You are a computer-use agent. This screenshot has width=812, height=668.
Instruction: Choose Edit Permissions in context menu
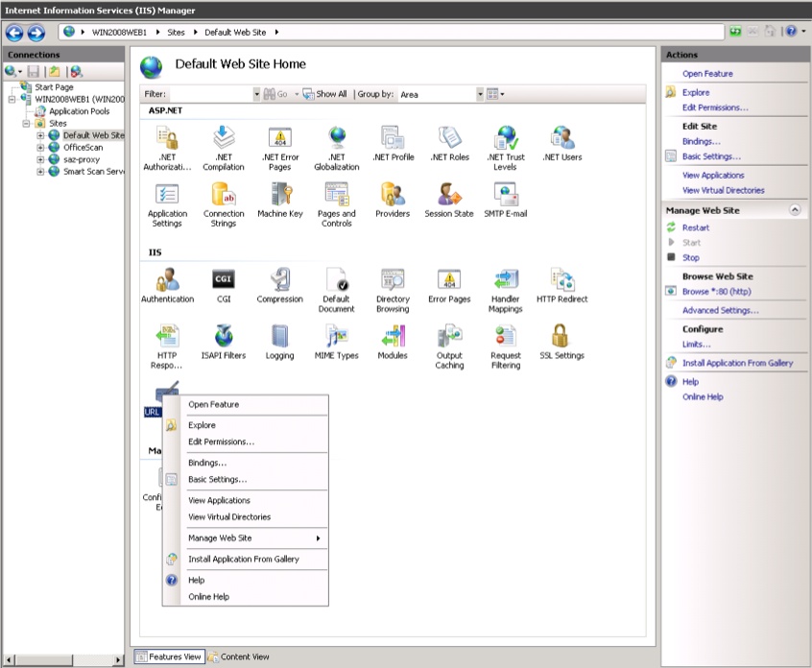click(221, 441)
